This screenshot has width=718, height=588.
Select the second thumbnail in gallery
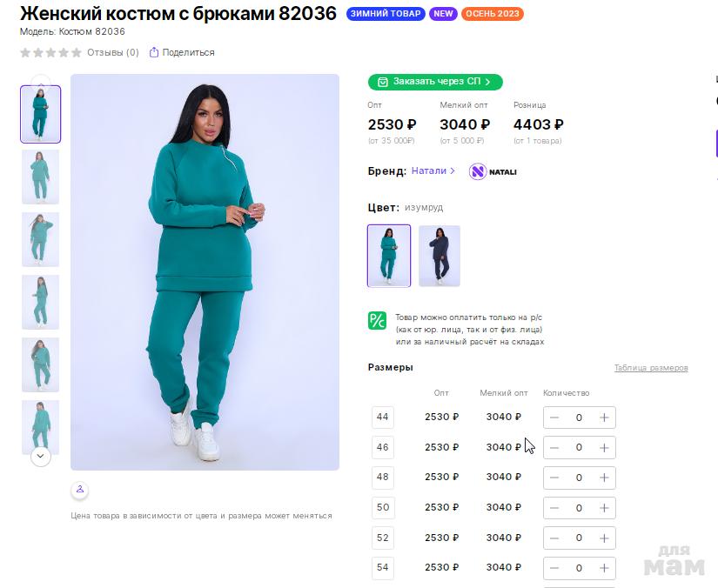click(40, 177)
